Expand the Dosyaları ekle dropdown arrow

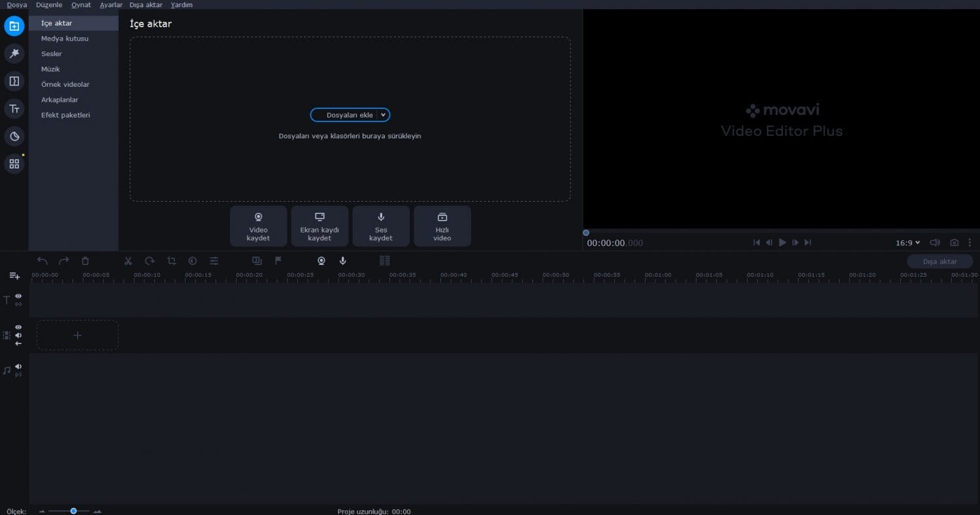click(x=384, y=115)
